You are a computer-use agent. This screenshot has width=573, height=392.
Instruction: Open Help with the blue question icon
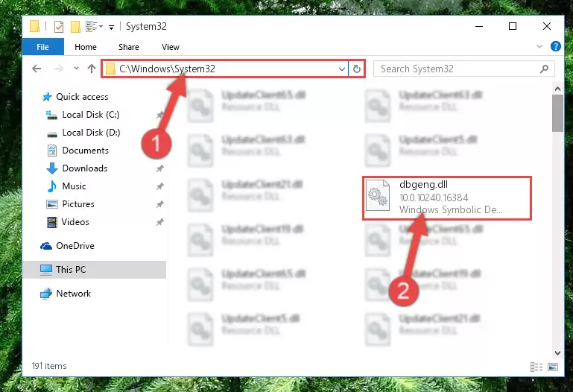coord(555,46)
